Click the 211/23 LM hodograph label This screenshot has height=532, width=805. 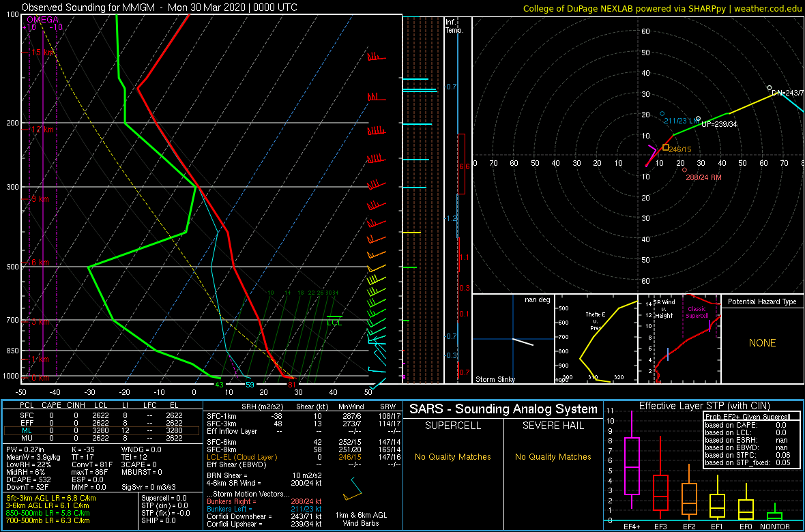(x=682, y=121)
